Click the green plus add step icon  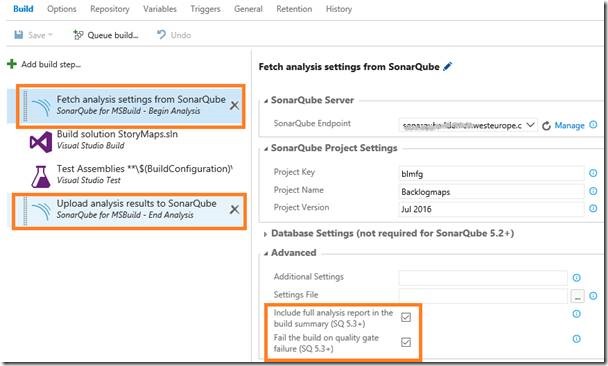pyautogui.click(x=12, y=64)
